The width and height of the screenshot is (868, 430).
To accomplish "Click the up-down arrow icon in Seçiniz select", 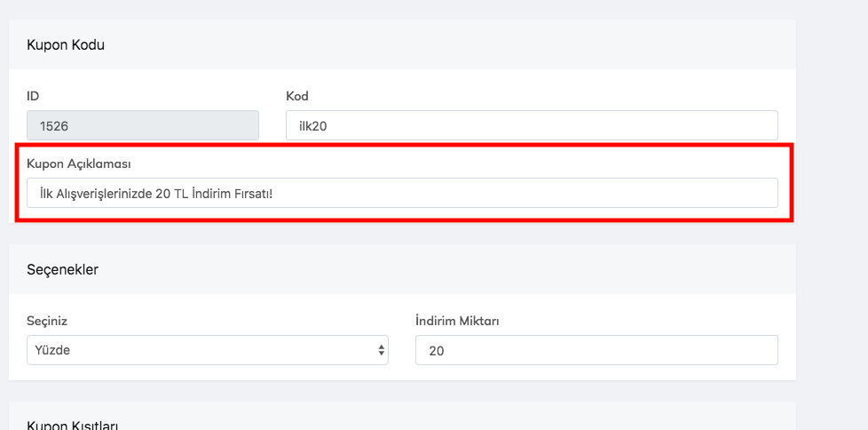I will [x=382, y=350].
